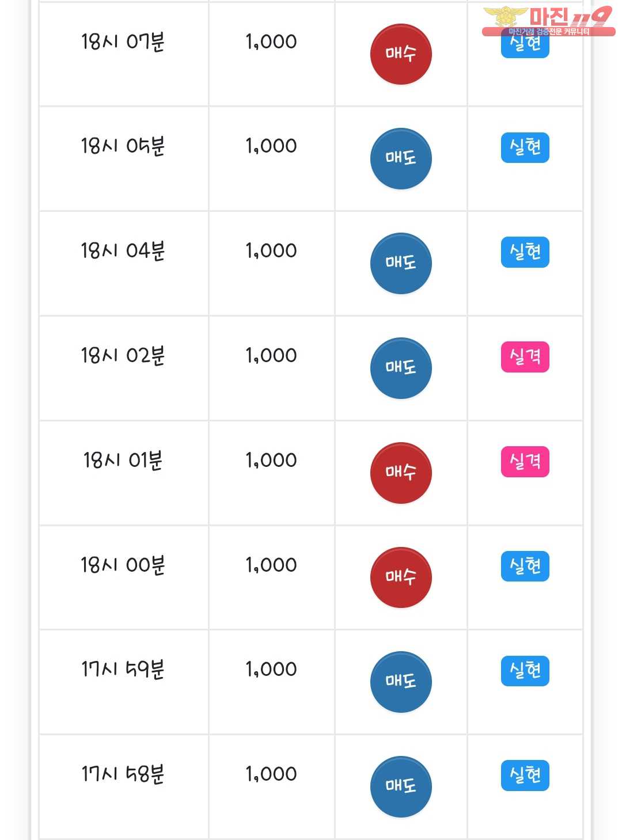Viewport: 622px width, 840px height.
Task: Click the 실현 badge at 18시 00분
Action: [525, 566]
